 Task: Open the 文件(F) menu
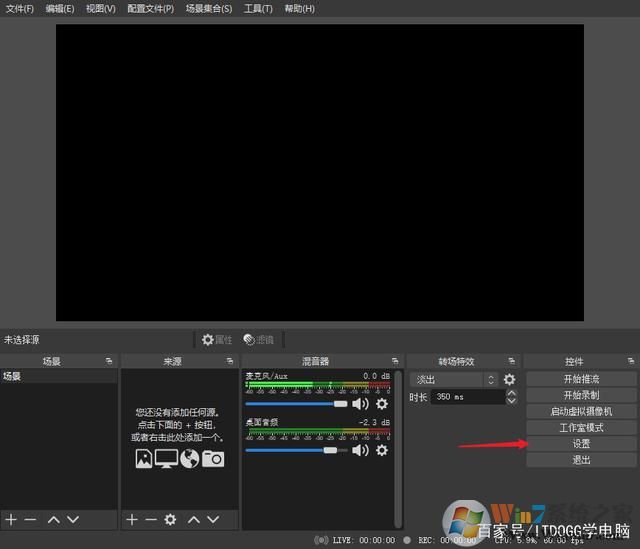coord(19,9)
